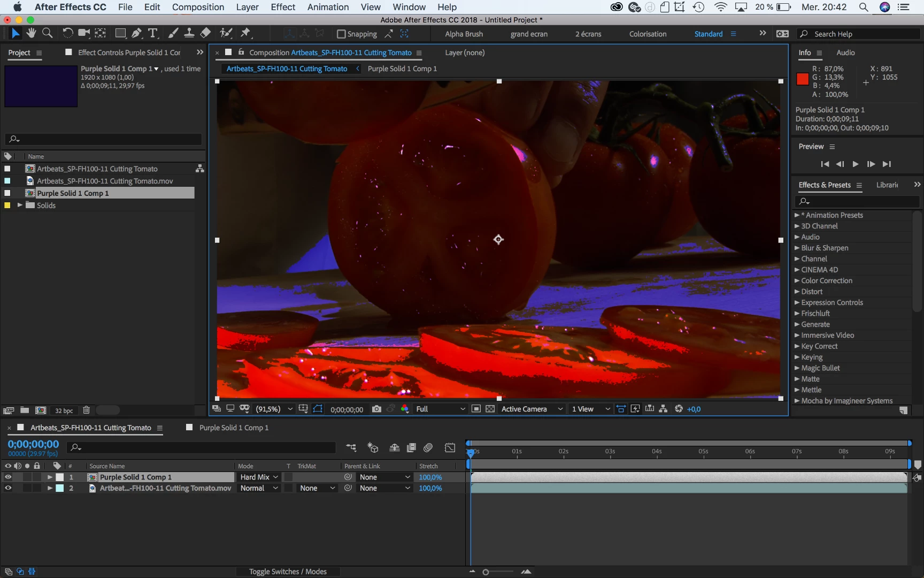Image resolution: width=924 pixels, height=578 pixels.
Task: Hide the Purple Solid 1 Comp 1 layer
Action: pyautogui.click(x=8, y=477)
